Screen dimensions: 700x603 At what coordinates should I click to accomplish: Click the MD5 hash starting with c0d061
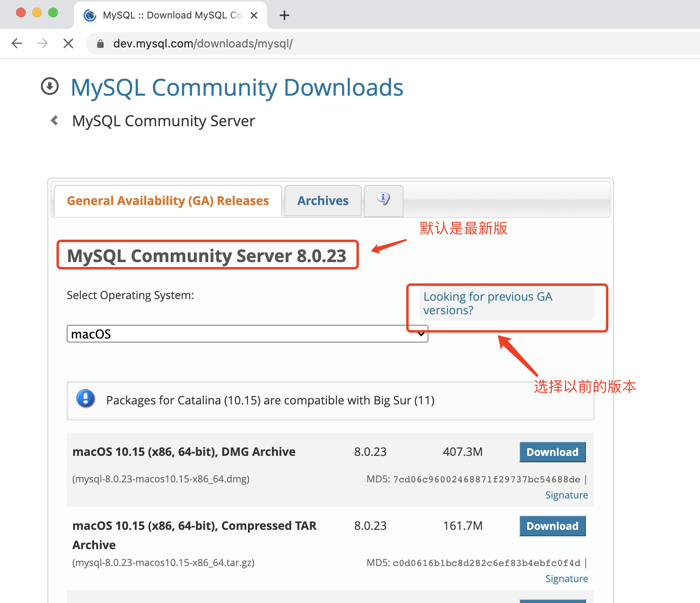[487, 563]
